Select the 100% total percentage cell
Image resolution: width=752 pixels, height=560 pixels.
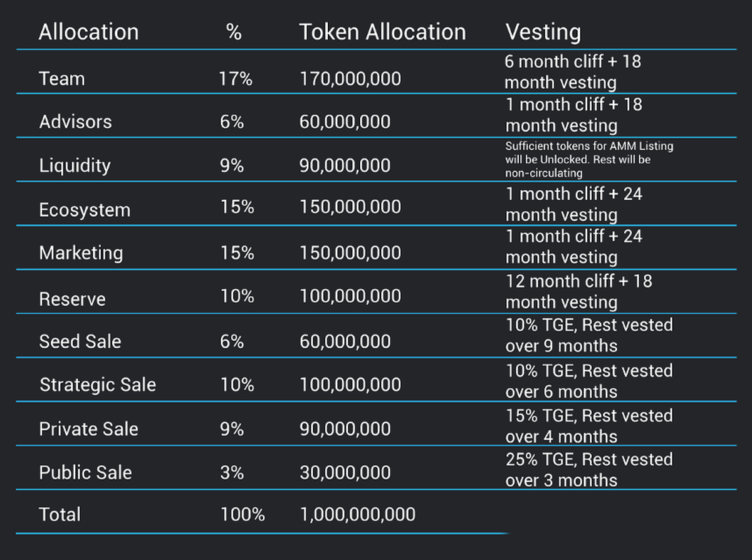[243, 515]
